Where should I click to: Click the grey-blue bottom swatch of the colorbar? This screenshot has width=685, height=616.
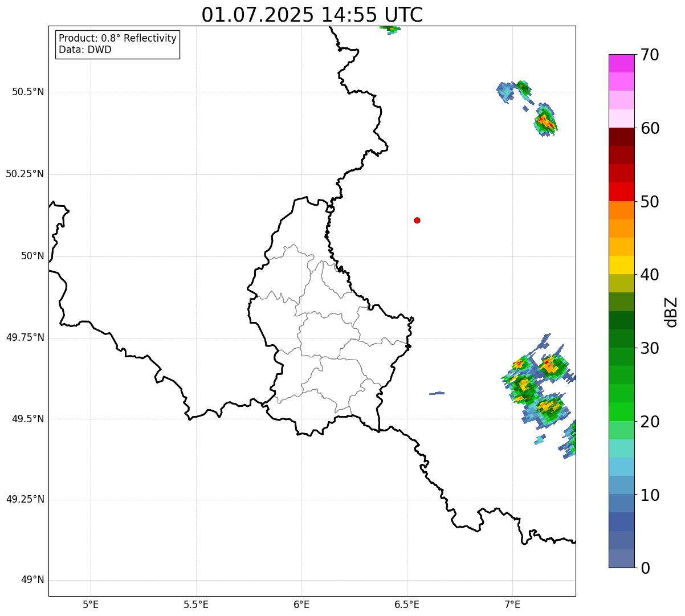(621, 558)
